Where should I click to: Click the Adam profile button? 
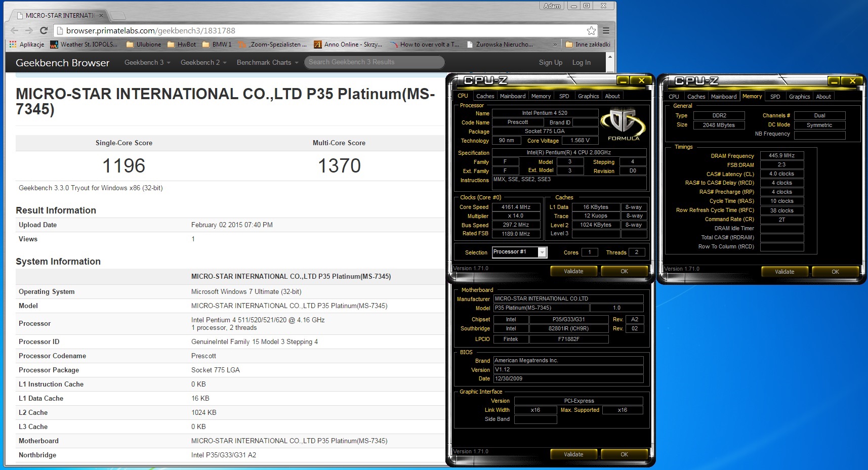click(x=552, y=6)
